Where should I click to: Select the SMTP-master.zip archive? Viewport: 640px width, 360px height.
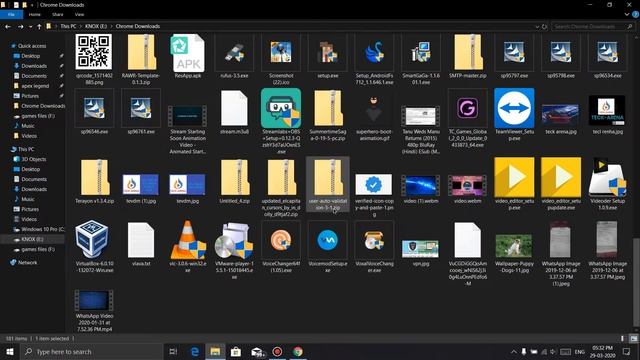coord(468,52)
